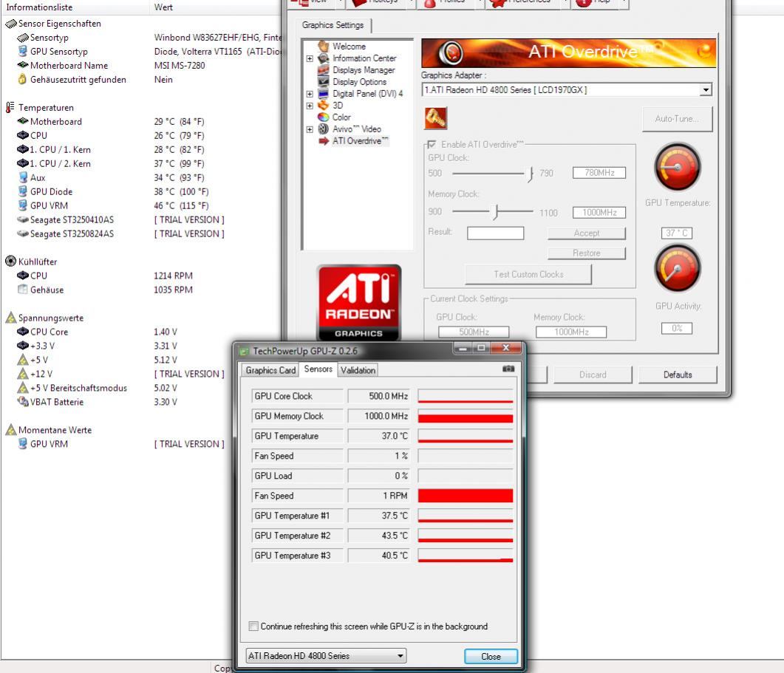The image size is (784, 673).
Task: Click the Informationsliste column header
Action: [75, 7]
